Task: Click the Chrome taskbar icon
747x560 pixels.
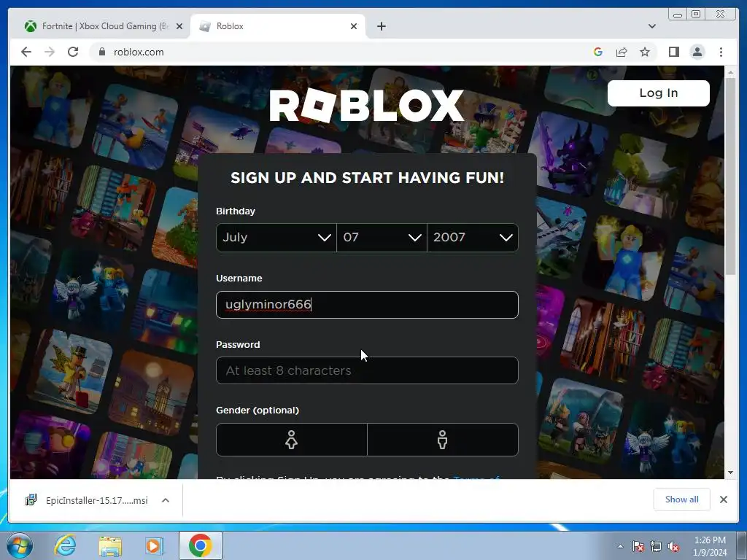Action: click(200, 545)
